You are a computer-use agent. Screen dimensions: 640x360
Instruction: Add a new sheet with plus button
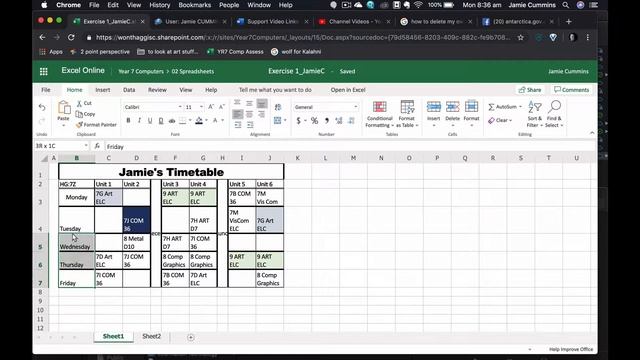click(x=191, y=338)
